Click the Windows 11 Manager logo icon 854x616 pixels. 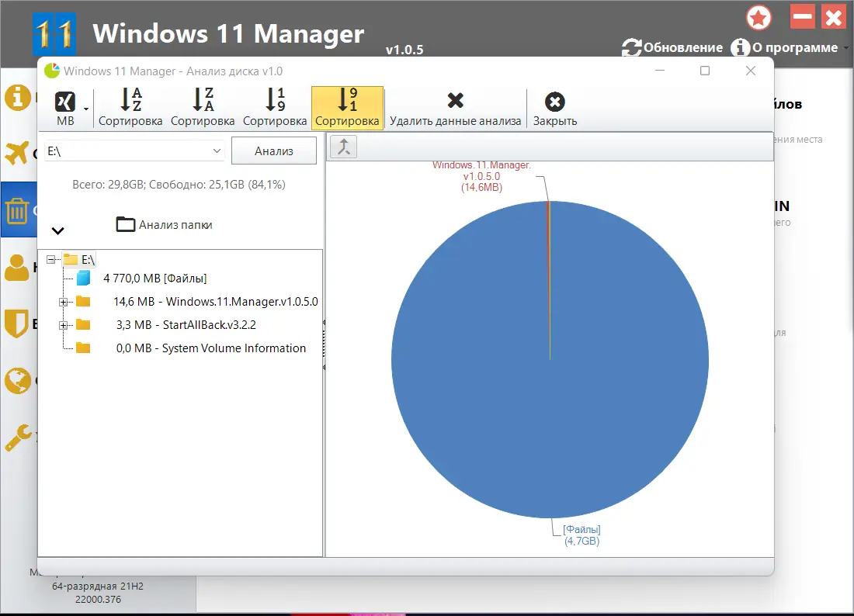(x=54, y=33)
